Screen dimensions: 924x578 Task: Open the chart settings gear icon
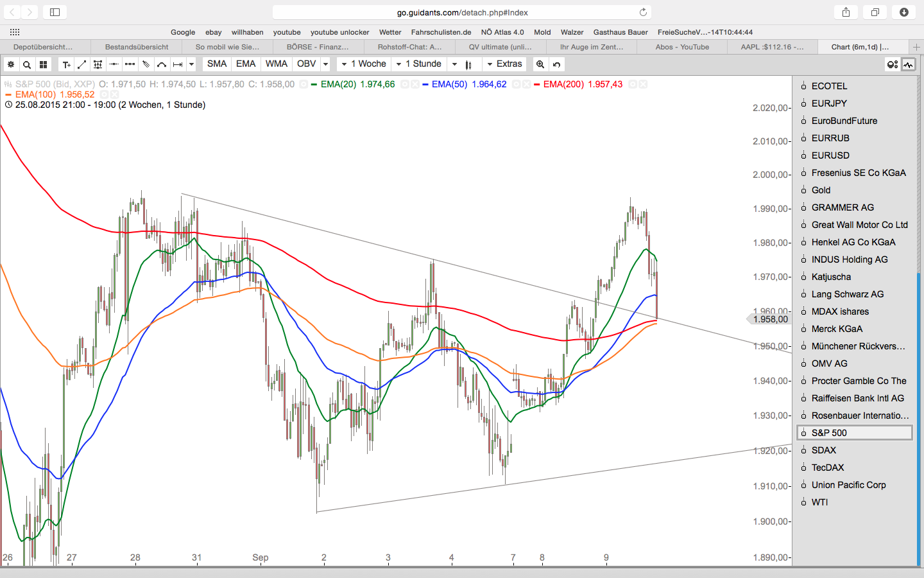pyautogui.click(x=11, y=64)
